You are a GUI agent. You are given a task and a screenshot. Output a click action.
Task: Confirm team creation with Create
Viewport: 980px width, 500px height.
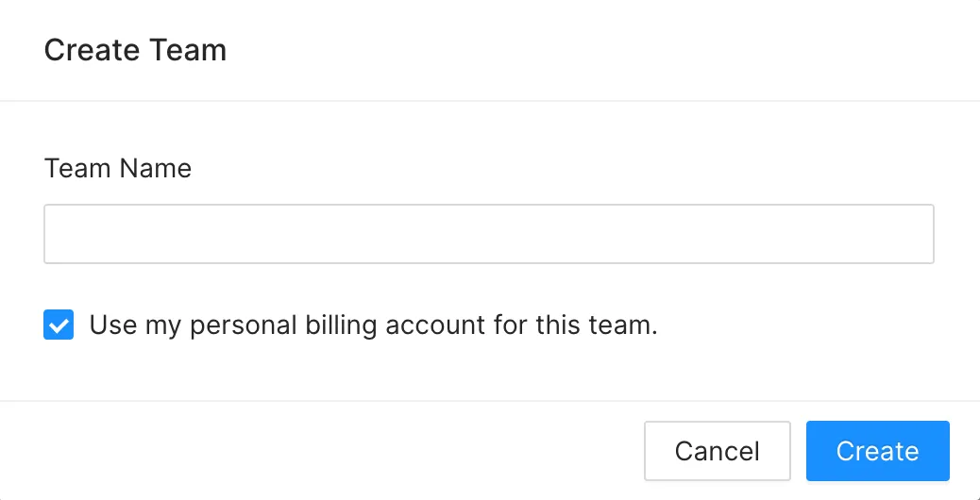click(877, 451)
